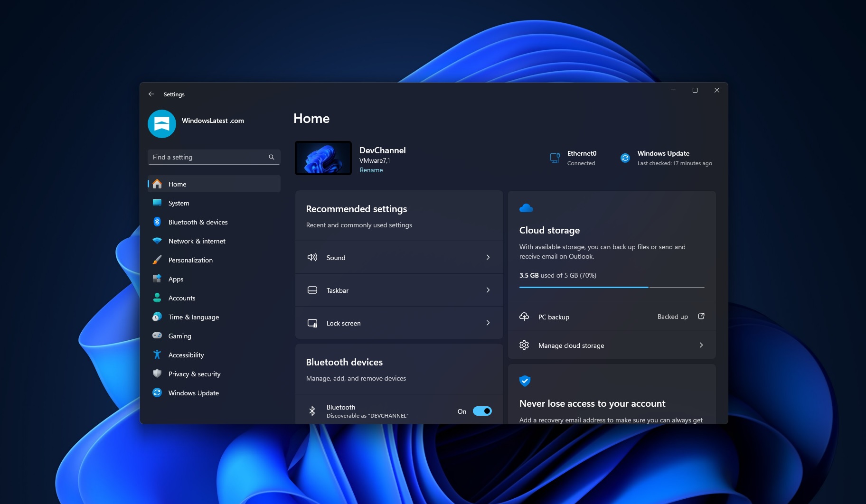This screenshot has height=504, width=866.
Task: Expand the Taskbar settings chevron
Action: tap(488, 290)
